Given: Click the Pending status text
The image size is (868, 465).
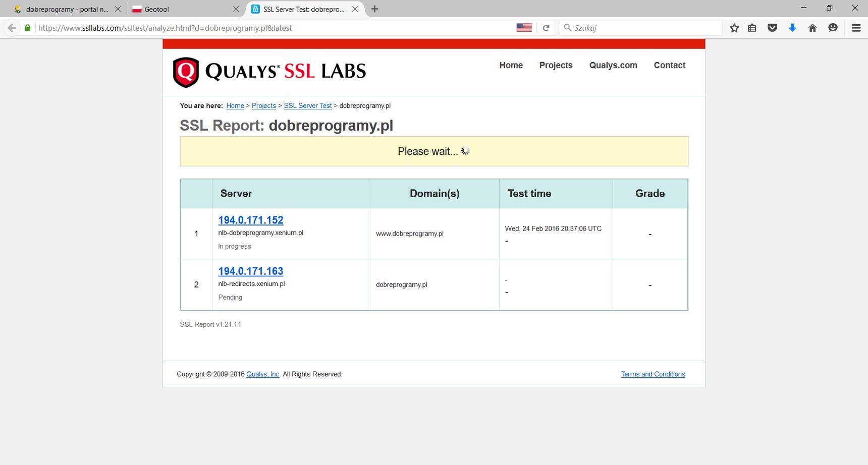Looking at the screenshot, I should click(230, 297).
